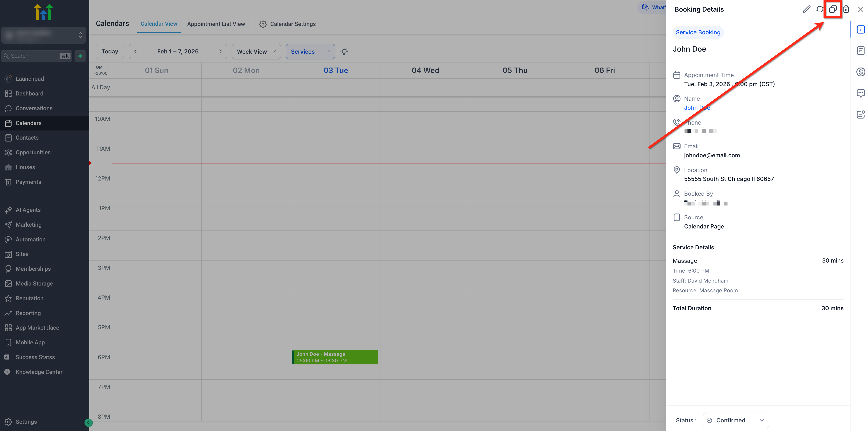This screenshot has width=868, height=431.
Task: Click the green lightning quick-action button
Action: pos(80,56)
